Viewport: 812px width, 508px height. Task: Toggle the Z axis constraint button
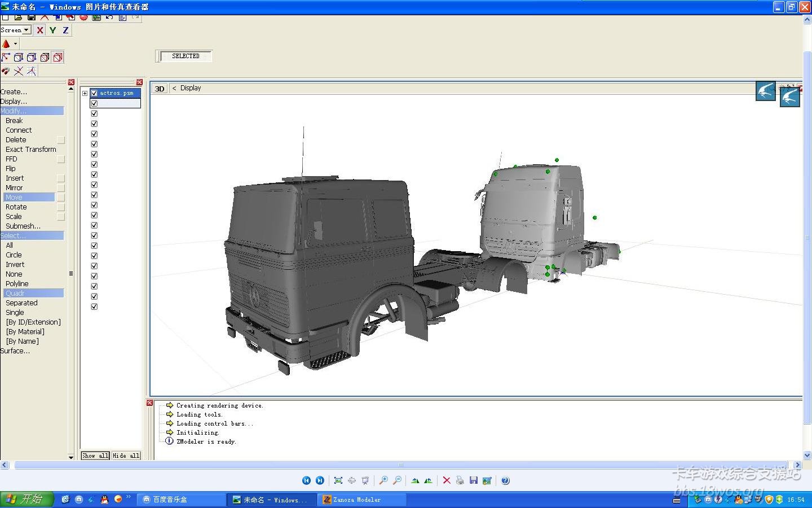[x=65, y=30]
